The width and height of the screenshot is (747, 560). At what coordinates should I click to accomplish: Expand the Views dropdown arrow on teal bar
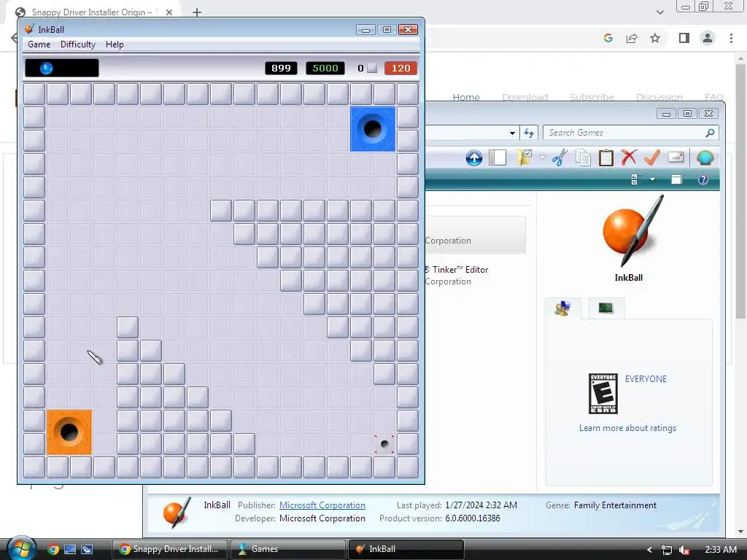[652, 179]
